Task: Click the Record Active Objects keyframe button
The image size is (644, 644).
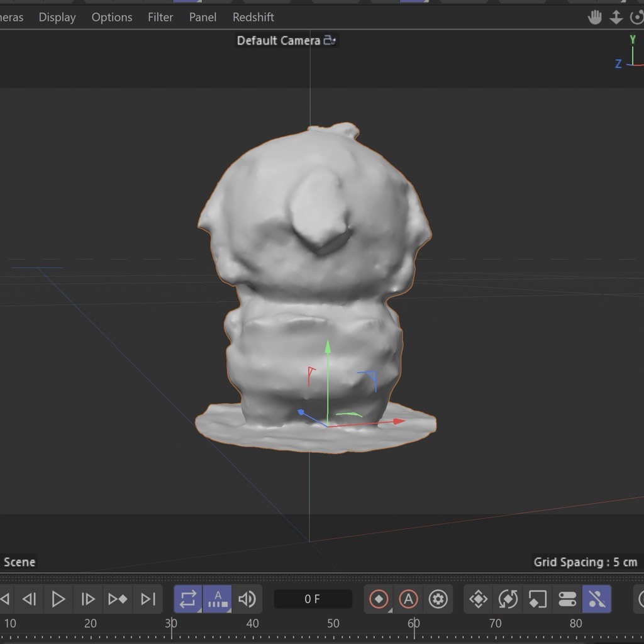Action: [379, 599]
